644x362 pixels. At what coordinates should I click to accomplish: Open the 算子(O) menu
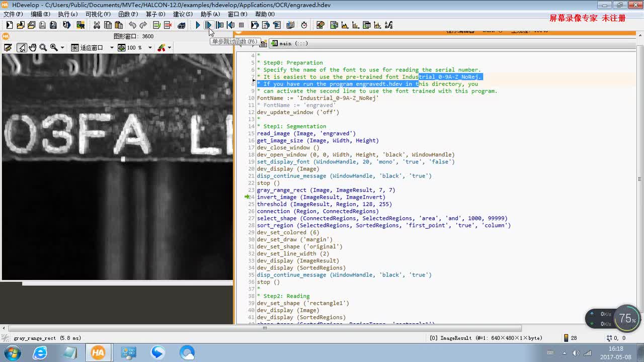click(x=155, y=14)
